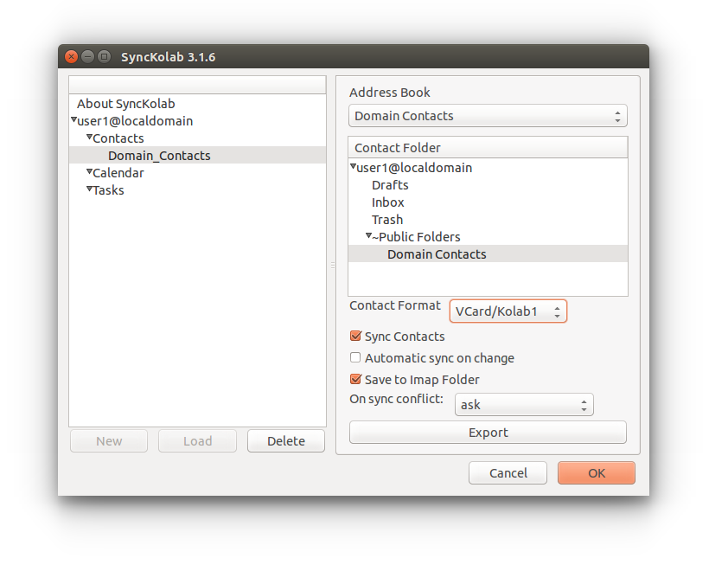This screenshot has height=571, width=728.
Task: Disable Save to Imap Folder
Action: click(355, 380)
